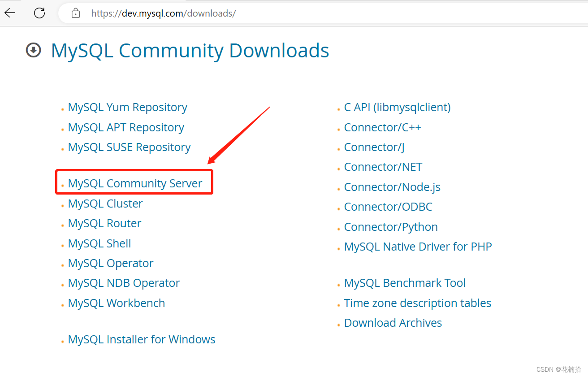
Task: Select the MySQL Shell link
Action: pos(99,243)
